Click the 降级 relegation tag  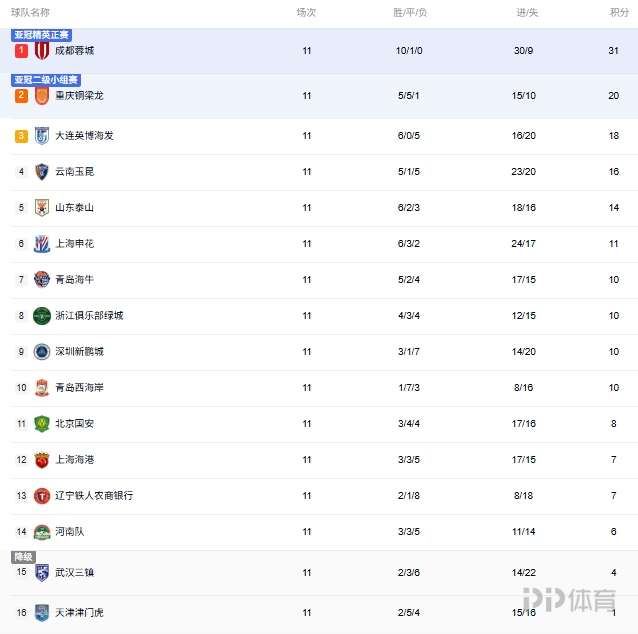point(24,557)
